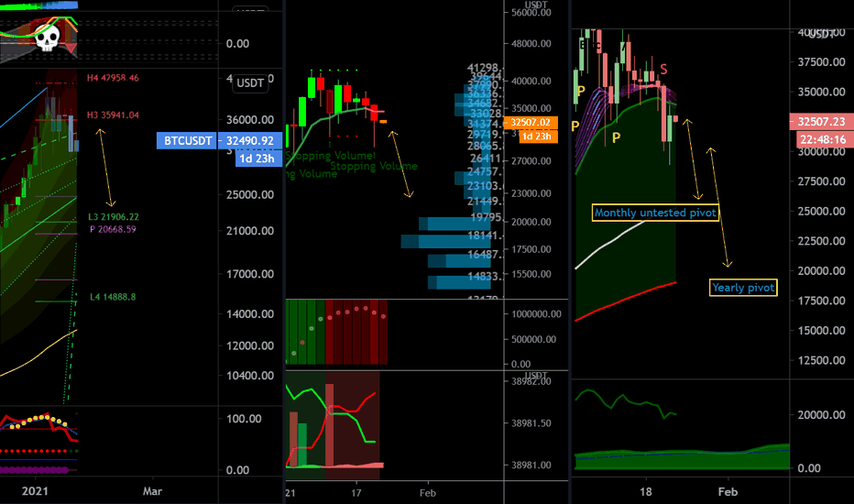This screenshot has height=504, width=854.
Task: Click the 37500.00 price axis value
Action: 821,62
